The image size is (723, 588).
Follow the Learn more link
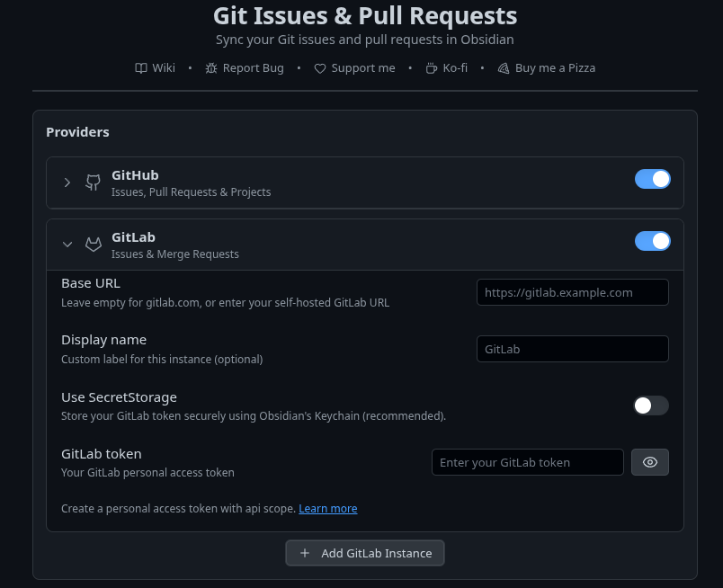328,508
